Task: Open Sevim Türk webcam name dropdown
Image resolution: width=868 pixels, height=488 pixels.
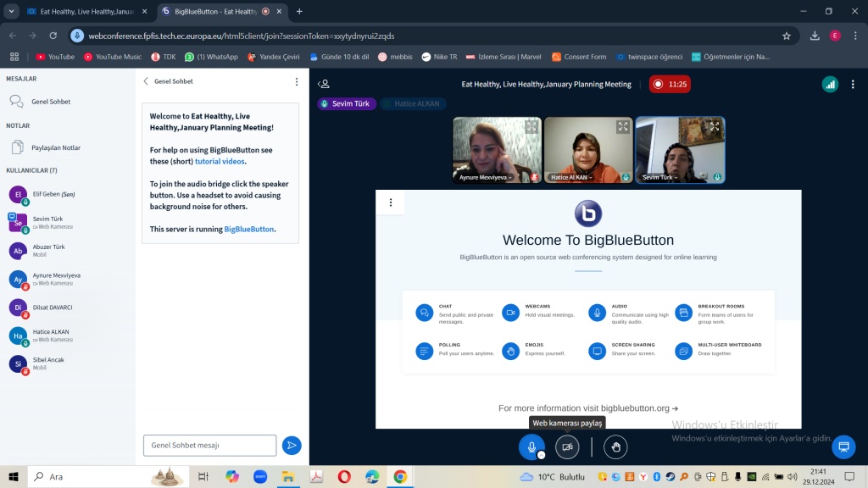Action: click(x=659, y=178)
